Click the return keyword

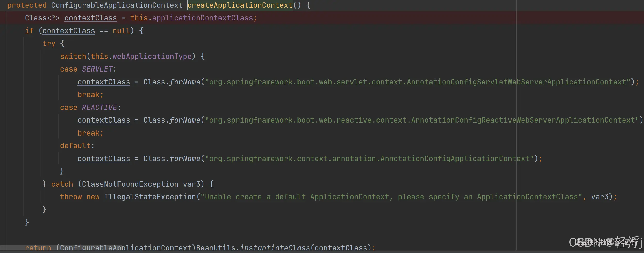click(x=38, y=248)
